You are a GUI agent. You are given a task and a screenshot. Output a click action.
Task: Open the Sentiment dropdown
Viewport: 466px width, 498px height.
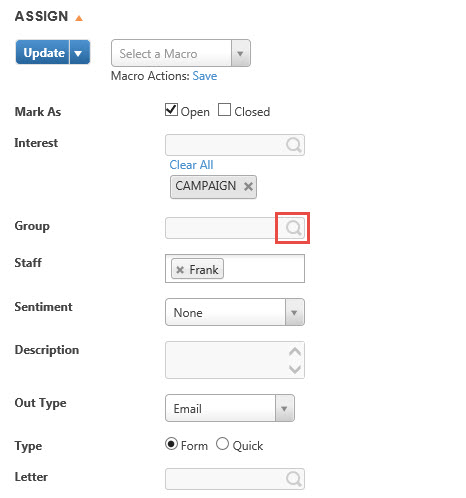coord(235,312)
